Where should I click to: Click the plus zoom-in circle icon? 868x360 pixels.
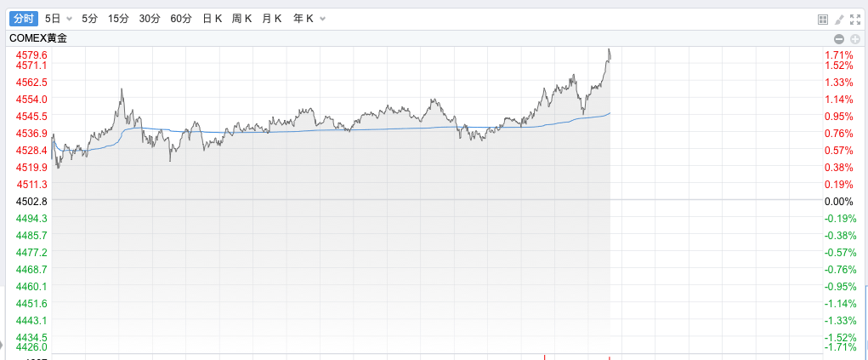855,39
